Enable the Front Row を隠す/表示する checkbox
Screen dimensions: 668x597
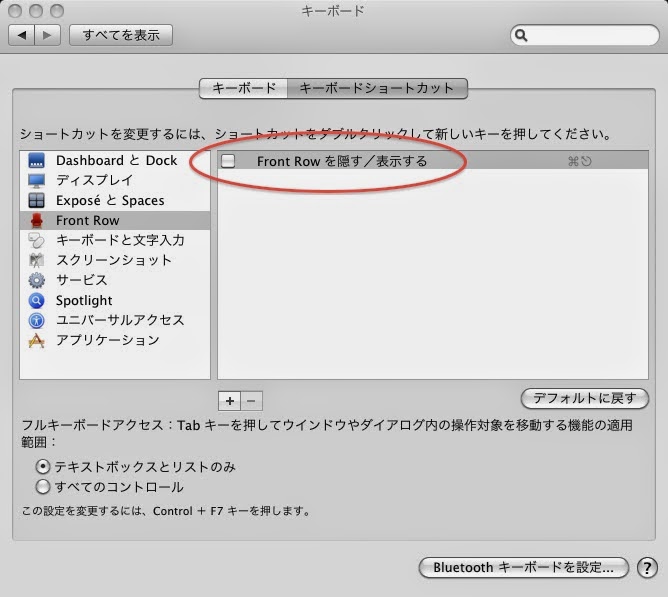tap(228, 161)
